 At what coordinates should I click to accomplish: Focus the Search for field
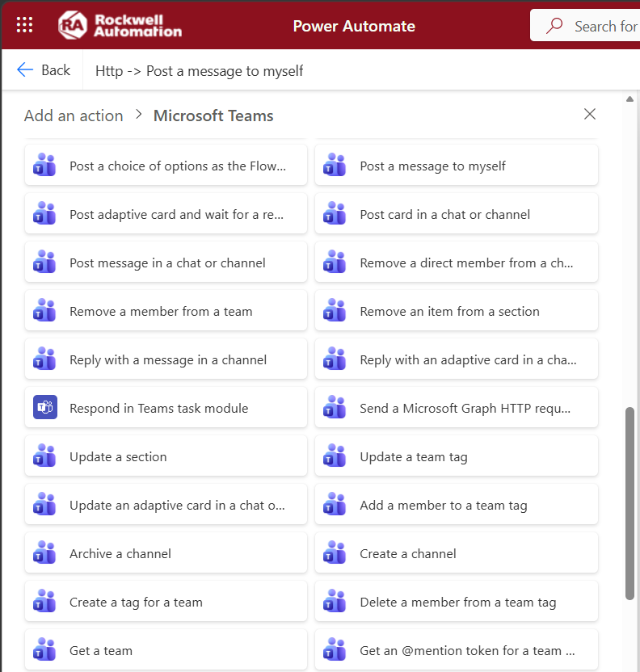coord(585,26)
